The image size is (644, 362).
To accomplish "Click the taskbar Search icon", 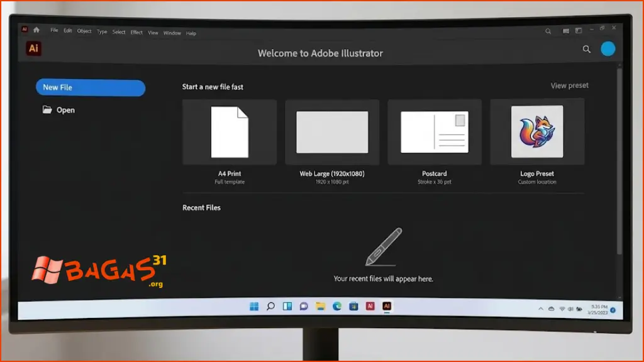I will [x=270, y=306].
